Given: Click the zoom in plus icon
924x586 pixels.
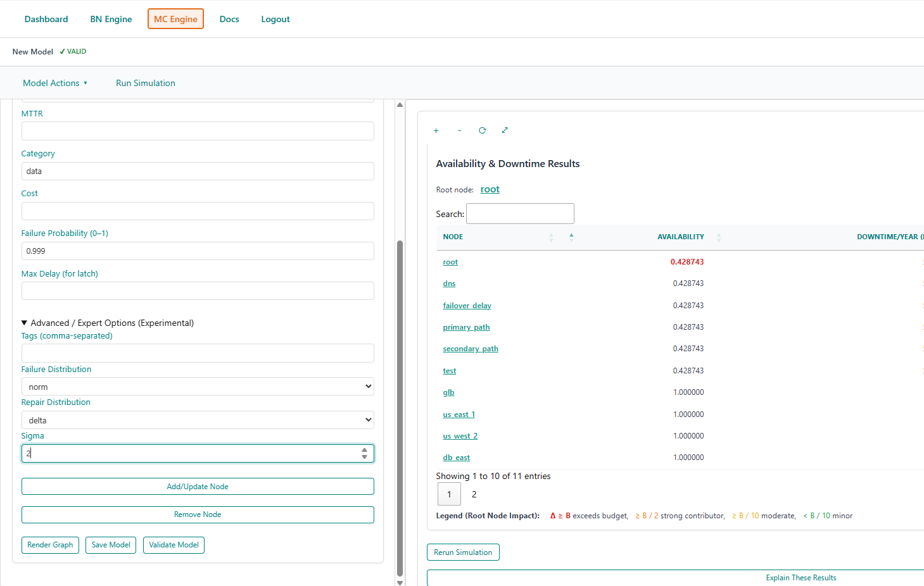Looking at the screenshot, I should (x=436, y=130).
